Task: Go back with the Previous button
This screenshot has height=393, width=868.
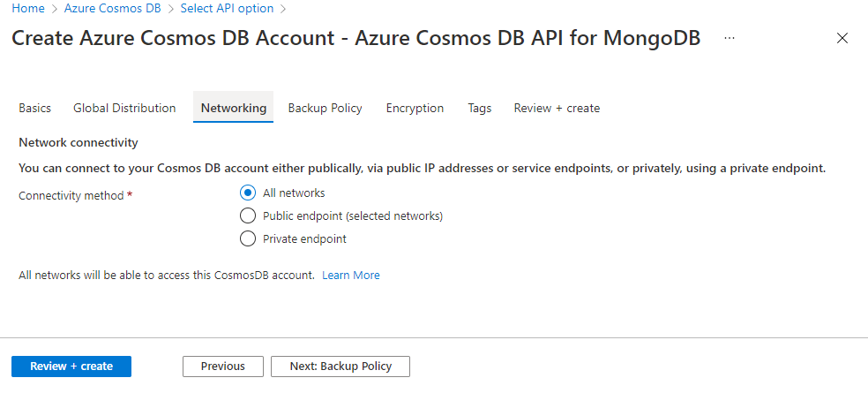Action: pos(223,367)
